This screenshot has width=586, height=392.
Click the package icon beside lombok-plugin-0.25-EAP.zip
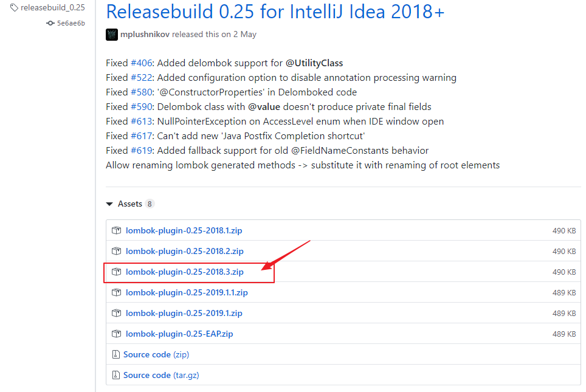click(116, 334)
